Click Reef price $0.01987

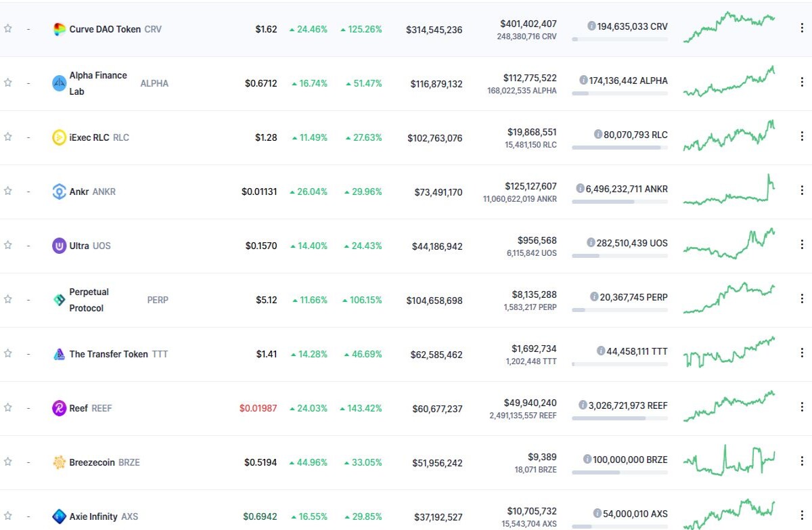pyautogui.click(x=258, y=408)
